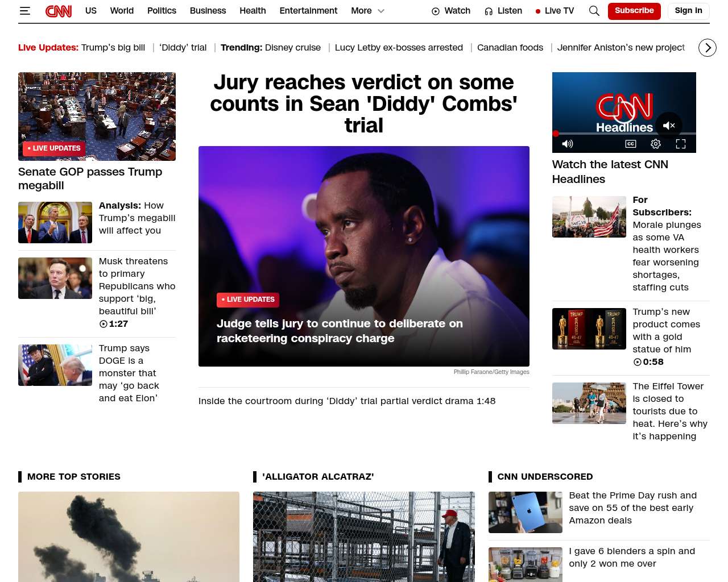This screenshot has width=728, height=582.
Task: Open the Trump and Musk DOGE thumbnail
Action: point(55,365)
